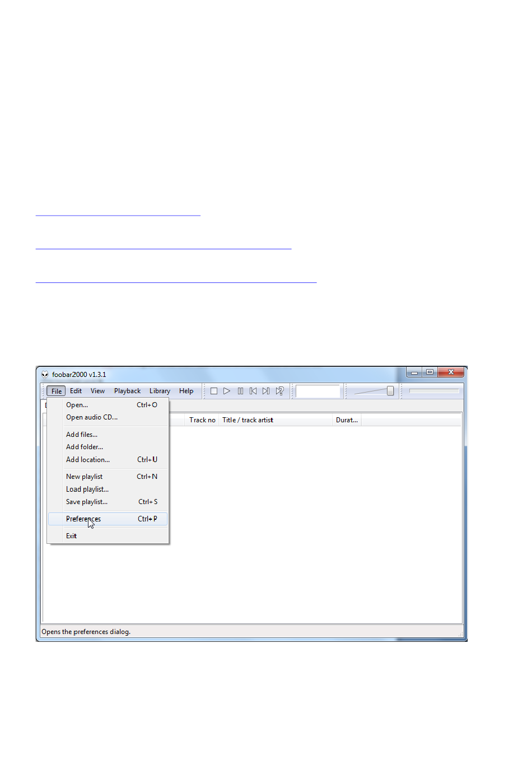Screen dimensions: 532x783
Task: Choose Add files... in the menu
Action: click(108, 435)
